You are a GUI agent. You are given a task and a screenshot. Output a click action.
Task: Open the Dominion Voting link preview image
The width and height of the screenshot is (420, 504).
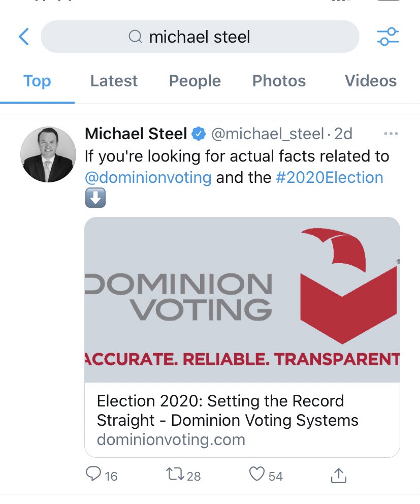242,300
